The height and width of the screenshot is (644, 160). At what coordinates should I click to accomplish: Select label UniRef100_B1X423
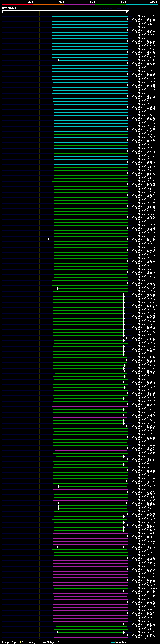143,239
